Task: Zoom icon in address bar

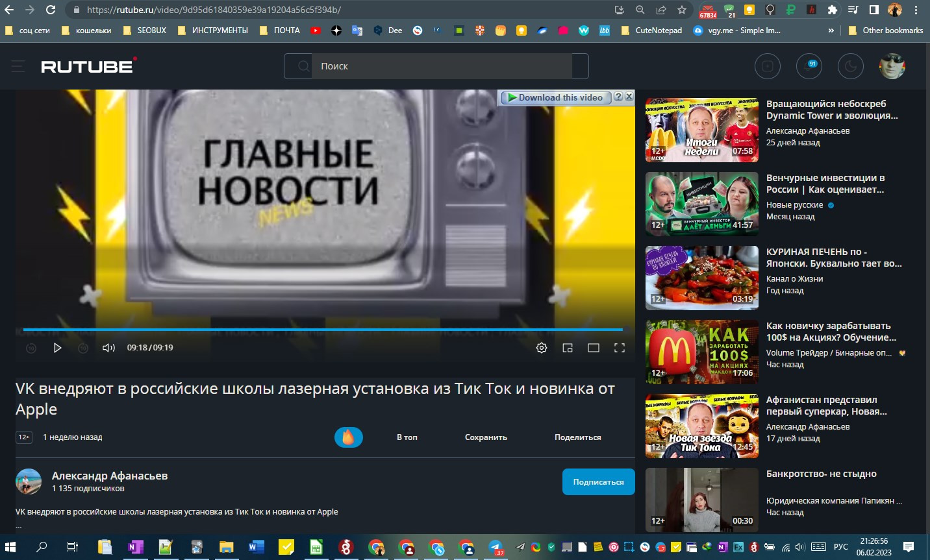Action: [x=640, y=10]
